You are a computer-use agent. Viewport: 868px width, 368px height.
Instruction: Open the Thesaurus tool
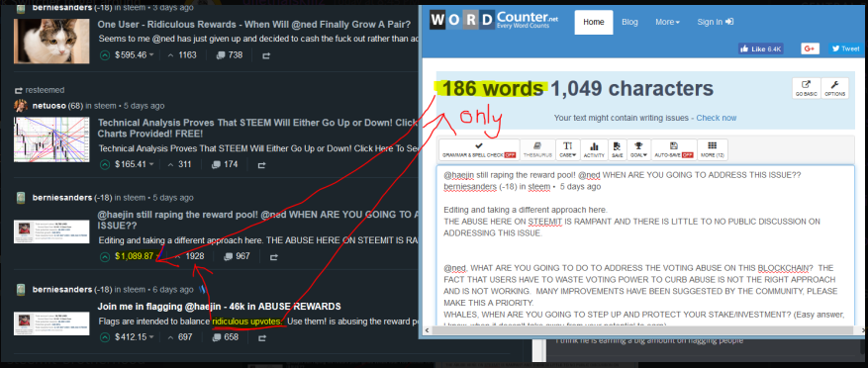tap(537, 150)
